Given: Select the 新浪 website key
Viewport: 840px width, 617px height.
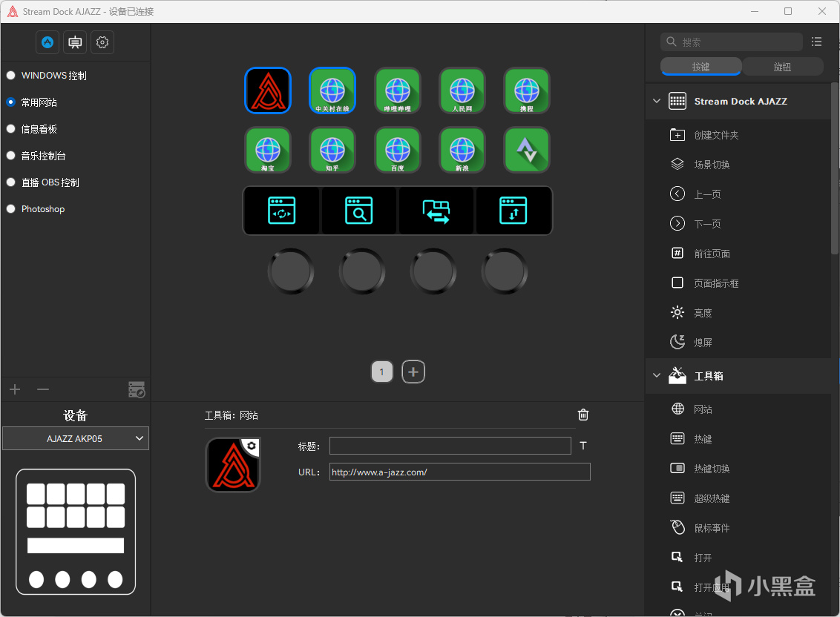Looking at the screenshot, I should 462,150.
